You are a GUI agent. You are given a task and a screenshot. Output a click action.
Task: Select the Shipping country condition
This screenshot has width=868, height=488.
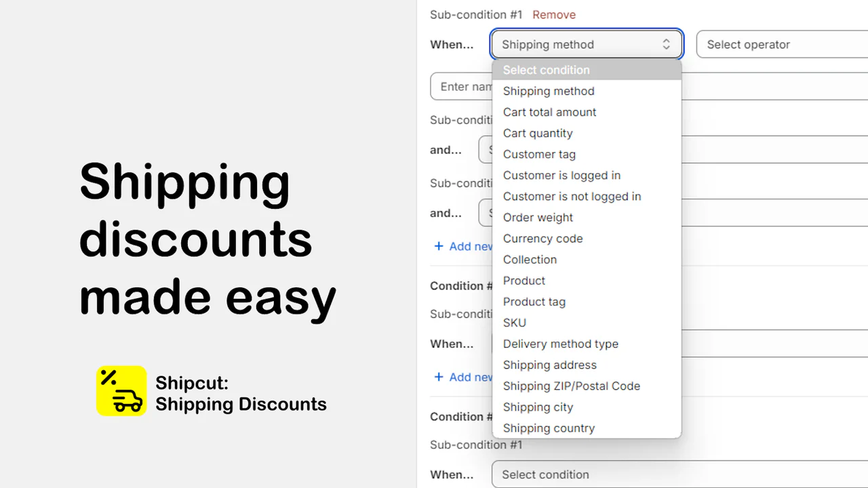pos(548,428)
